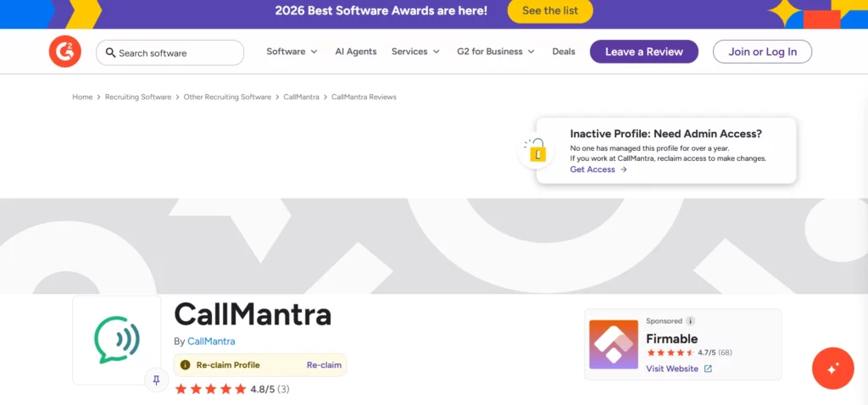
Task: Click the yellow unlocked padlock icon
Action: pos(537,150)
